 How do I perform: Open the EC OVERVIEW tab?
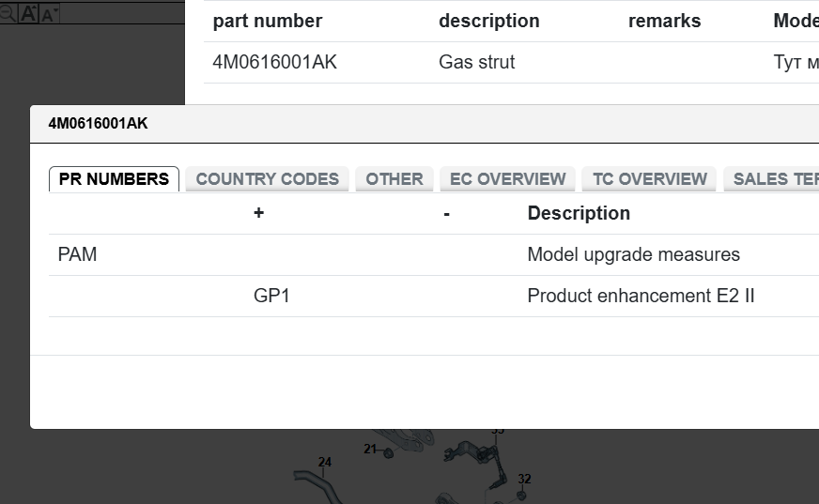507,179
